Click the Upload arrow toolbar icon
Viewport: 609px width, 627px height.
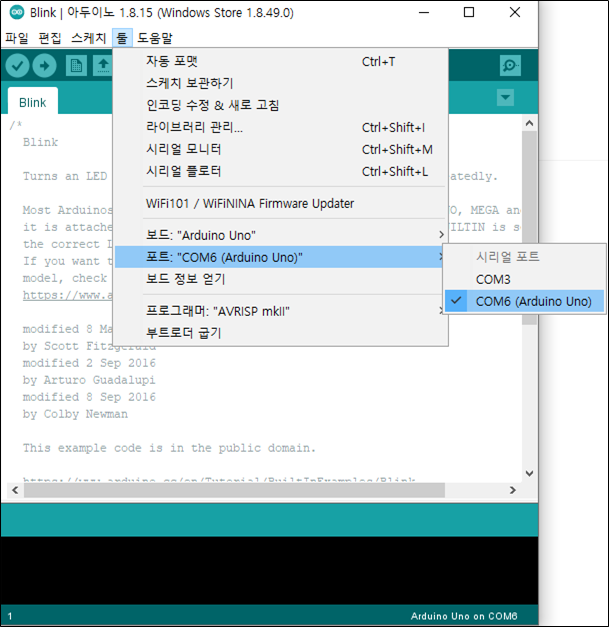44,66
